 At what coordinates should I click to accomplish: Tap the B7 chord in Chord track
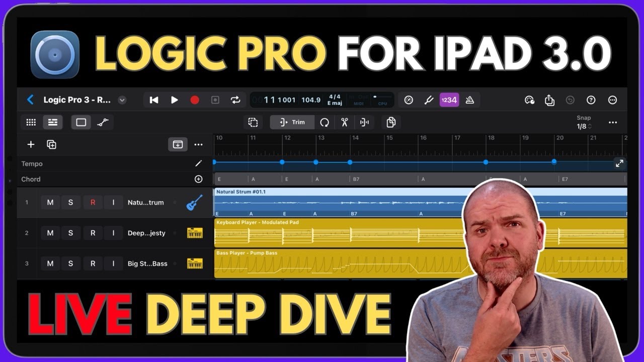[x=356, y=179]
